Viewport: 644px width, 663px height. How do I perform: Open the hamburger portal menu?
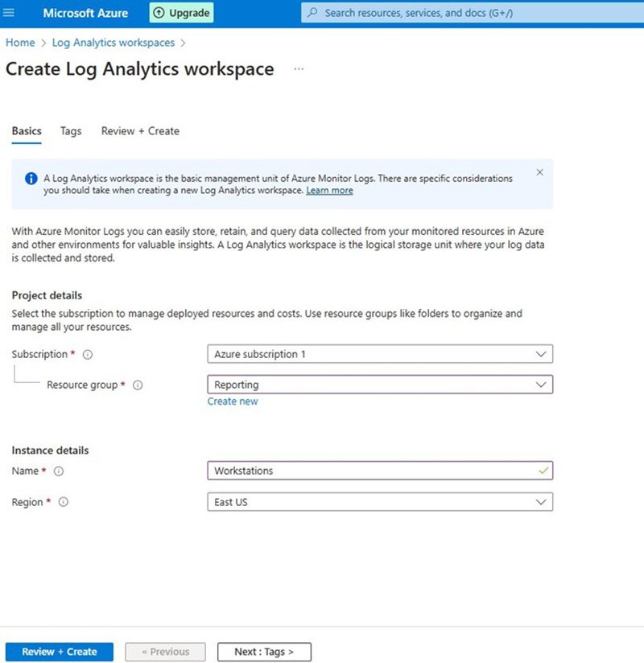(x=10, y=13)
